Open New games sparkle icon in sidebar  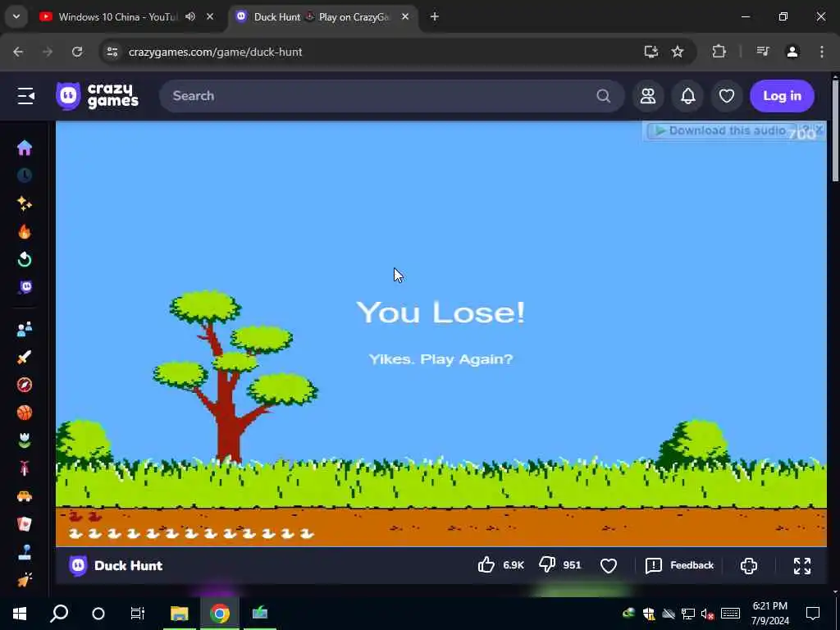click(24, 203)
